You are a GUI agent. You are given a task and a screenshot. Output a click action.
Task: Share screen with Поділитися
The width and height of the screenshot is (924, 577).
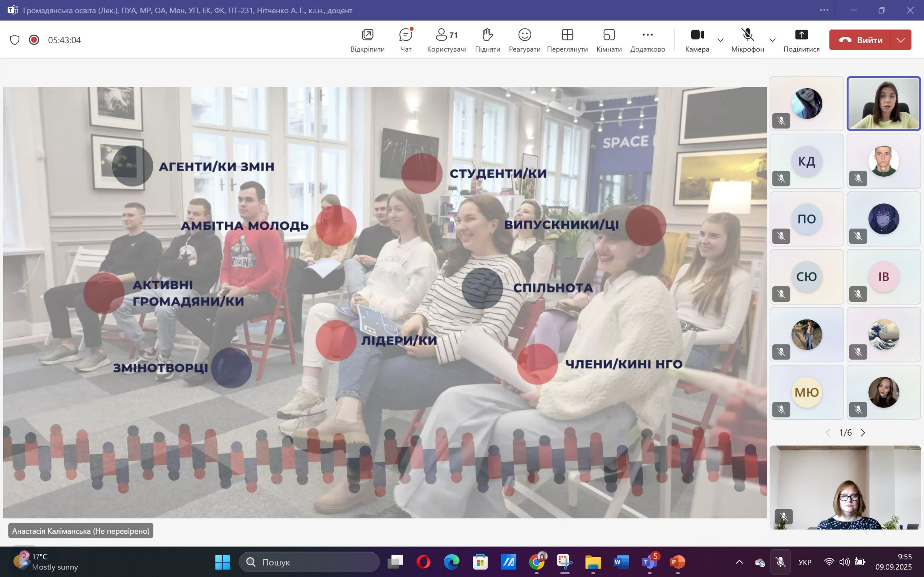[801, 40]
